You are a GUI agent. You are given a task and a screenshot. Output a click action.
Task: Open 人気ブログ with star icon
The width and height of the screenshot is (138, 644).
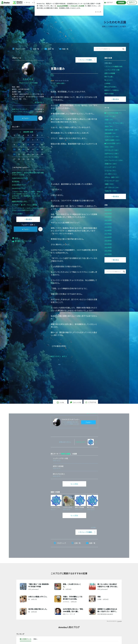108,2
